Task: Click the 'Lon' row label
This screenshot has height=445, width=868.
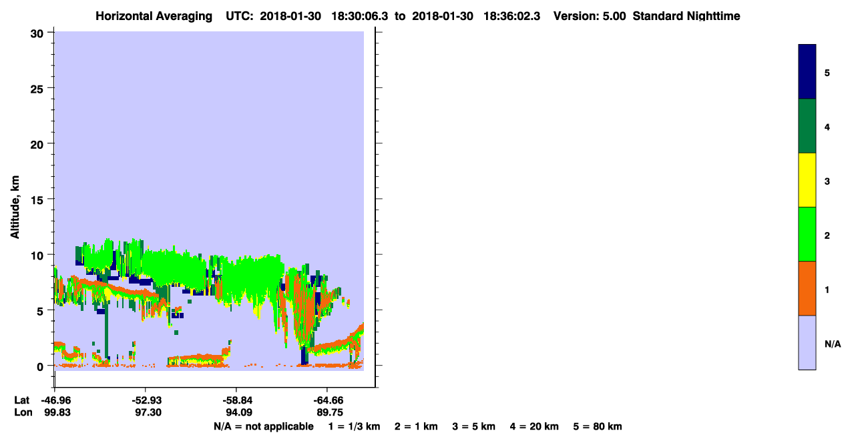Action: pyautogui.click(x=23, y=412)
